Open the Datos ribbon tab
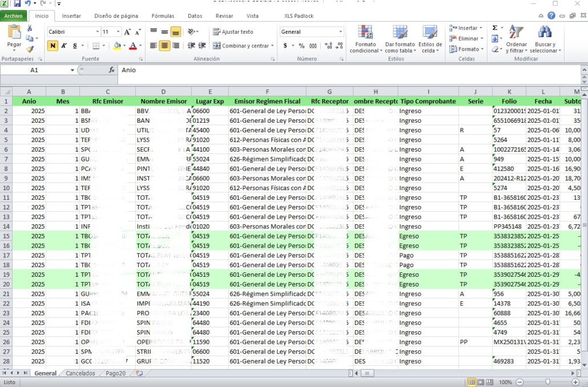 click(195, 16)
